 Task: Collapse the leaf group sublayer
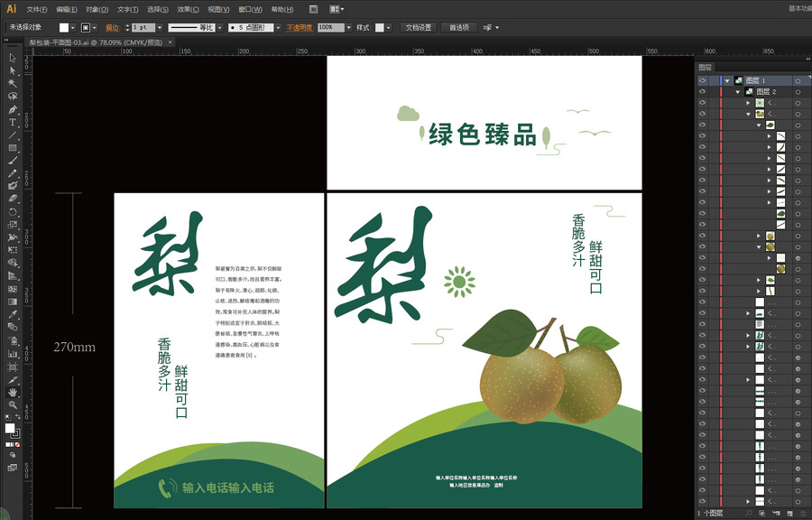(759, 125)
